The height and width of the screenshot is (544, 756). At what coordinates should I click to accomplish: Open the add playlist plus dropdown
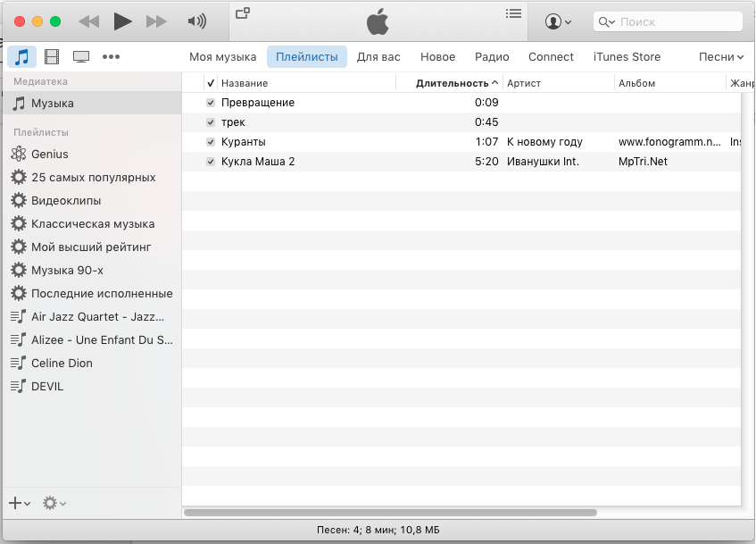(19, 504)
